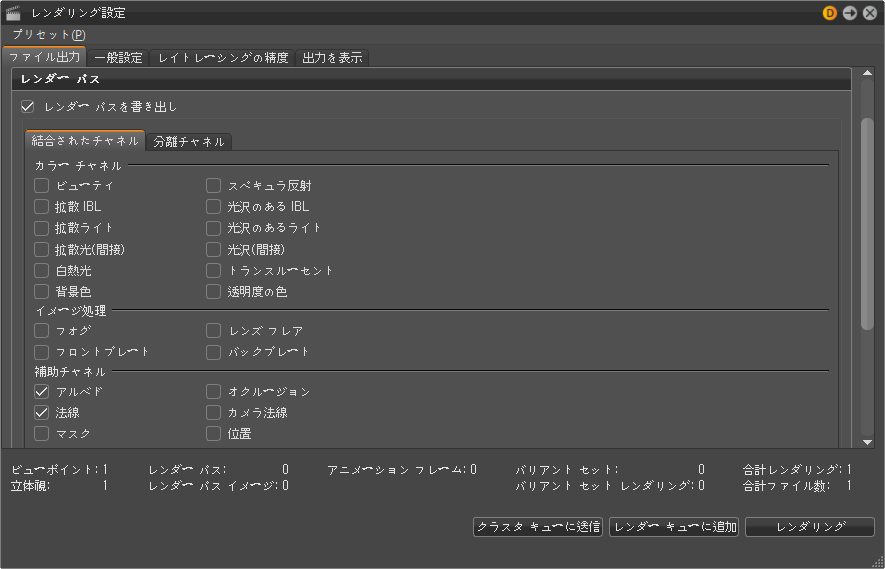
Task: Open the プリセット(P) menu
Action: point(49,34)
